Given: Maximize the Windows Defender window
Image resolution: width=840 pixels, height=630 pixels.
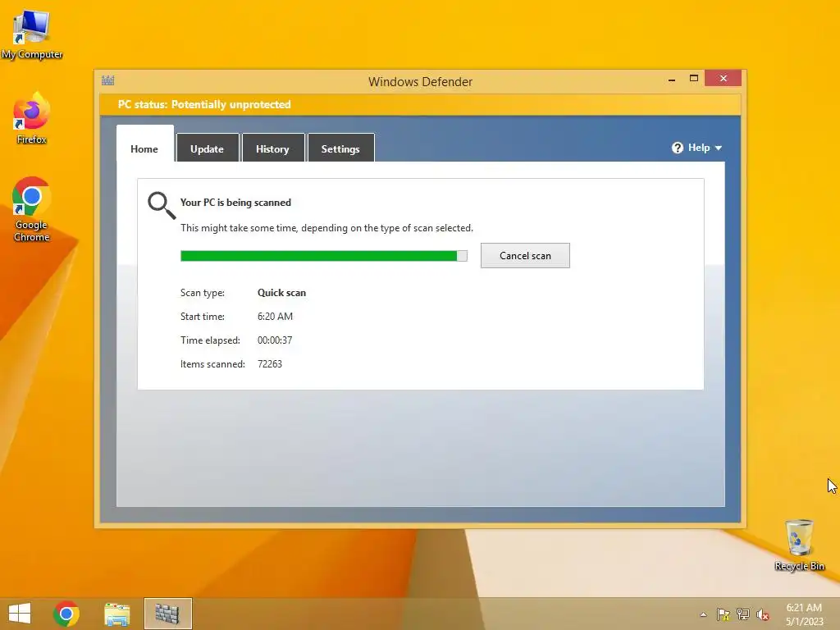Looking at the screenshot, I should [694, 78].
